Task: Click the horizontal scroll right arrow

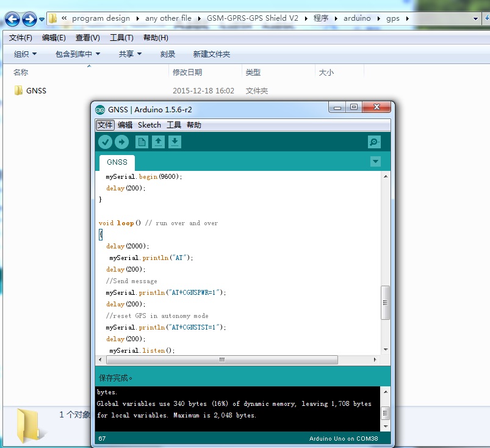Action: (375, 359)
